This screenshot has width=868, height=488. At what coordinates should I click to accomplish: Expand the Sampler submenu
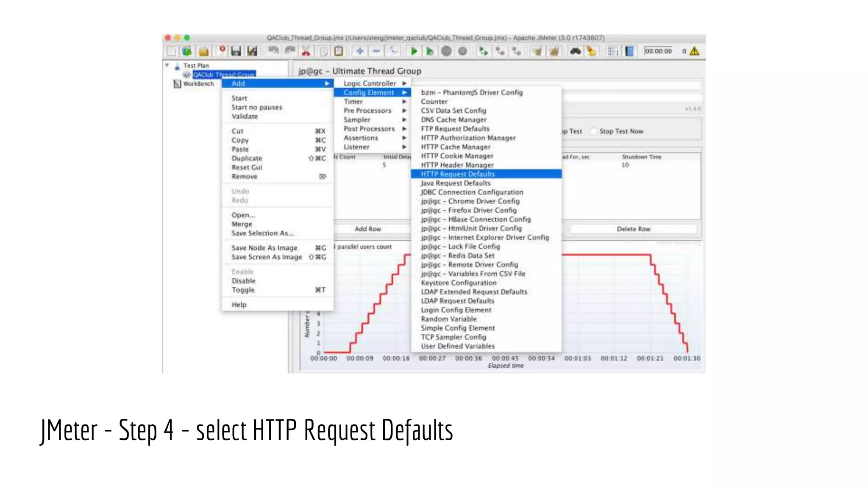coord(372,120)
